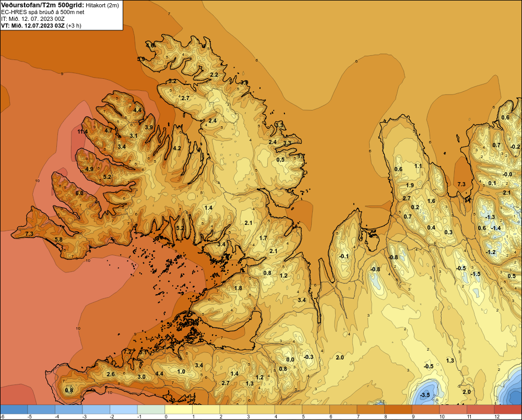Click the 3.1 temperature label

click(x=134, y=136)
